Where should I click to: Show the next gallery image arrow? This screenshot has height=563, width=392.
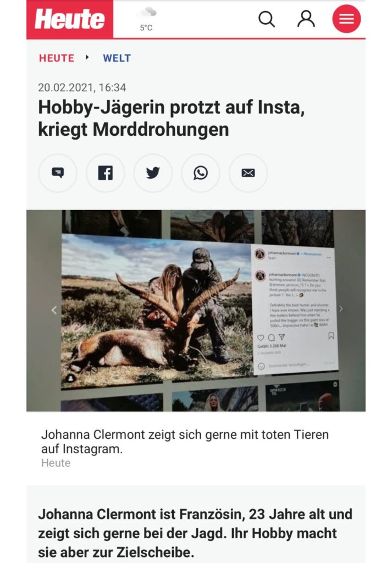(341, 308)
